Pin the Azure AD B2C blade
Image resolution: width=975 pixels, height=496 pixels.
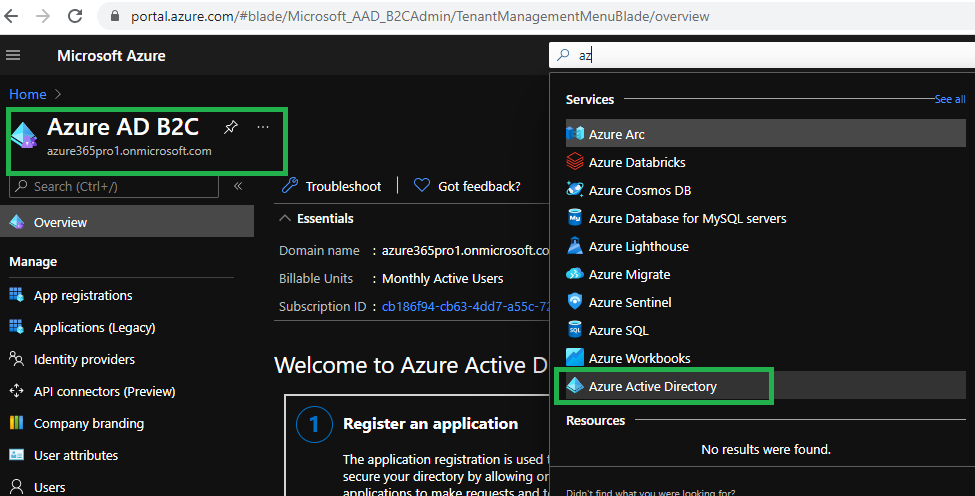tap(231, 127)
